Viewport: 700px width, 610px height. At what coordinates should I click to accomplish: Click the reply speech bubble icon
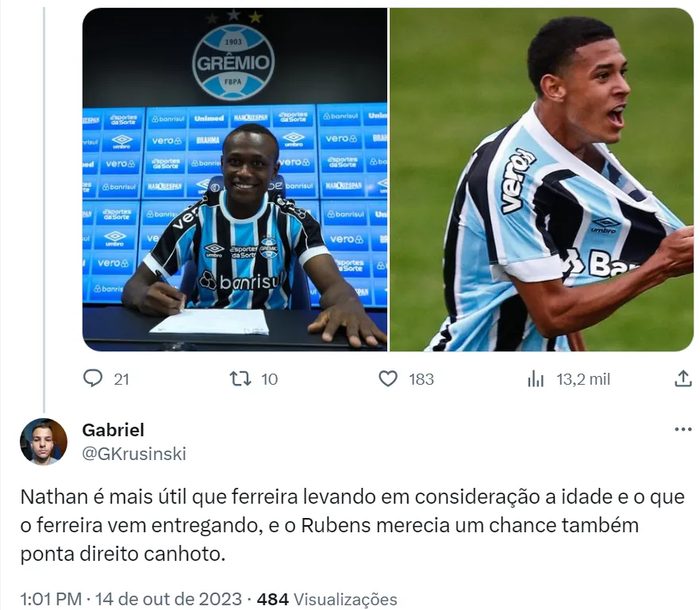click(93, 379)
